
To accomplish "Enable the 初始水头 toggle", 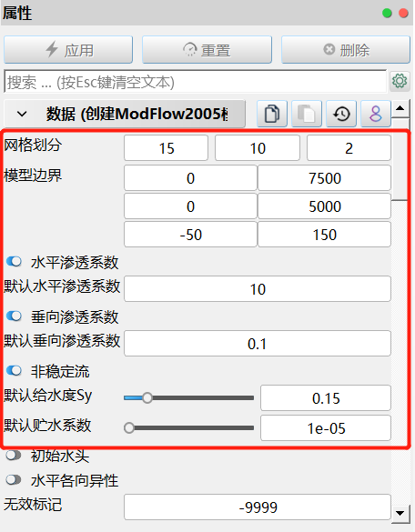I will coord(14,456).
